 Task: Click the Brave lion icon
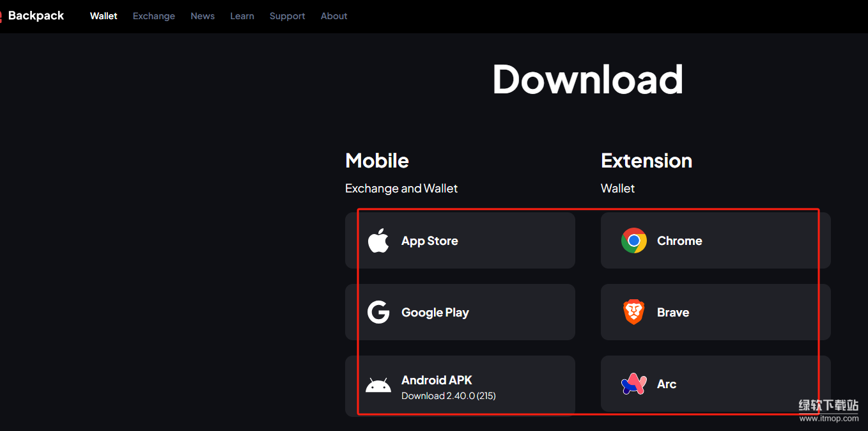633,313
